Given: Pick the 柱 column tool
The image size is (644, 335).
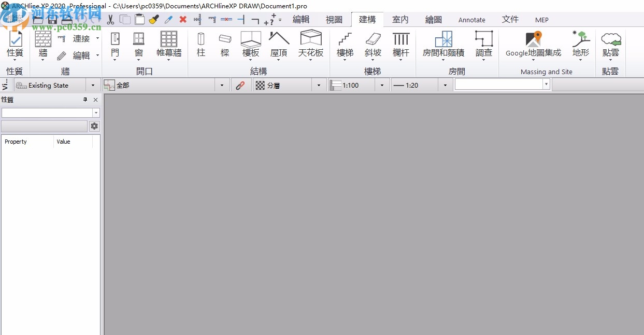Looking at the screenshot, I should 201,45.
